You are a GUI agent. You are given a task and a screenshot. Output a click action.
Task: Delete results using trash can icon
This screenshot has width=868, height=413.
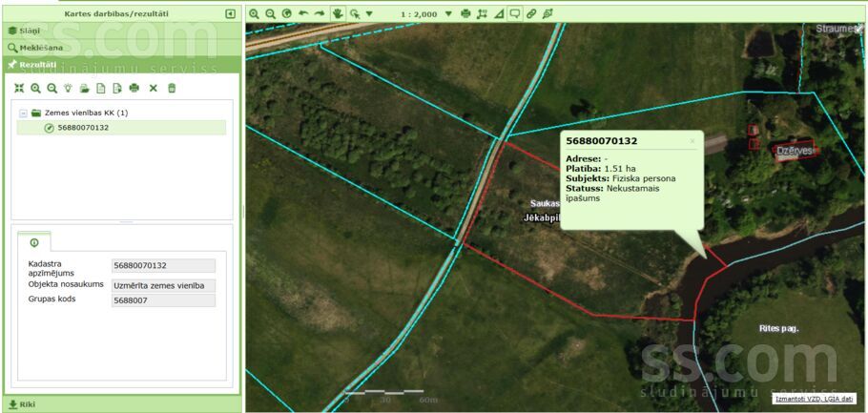[172, 88]
